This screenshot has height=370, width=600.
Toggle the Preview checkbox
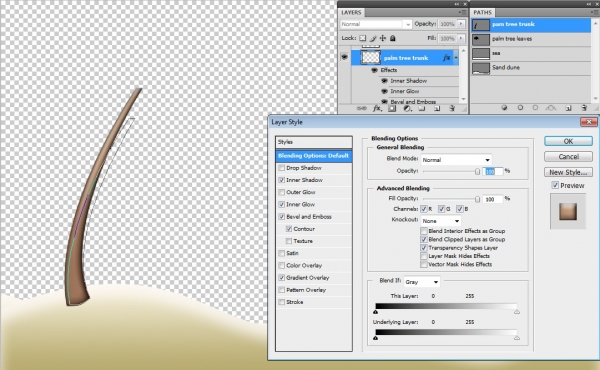click(x=555, y=185)
